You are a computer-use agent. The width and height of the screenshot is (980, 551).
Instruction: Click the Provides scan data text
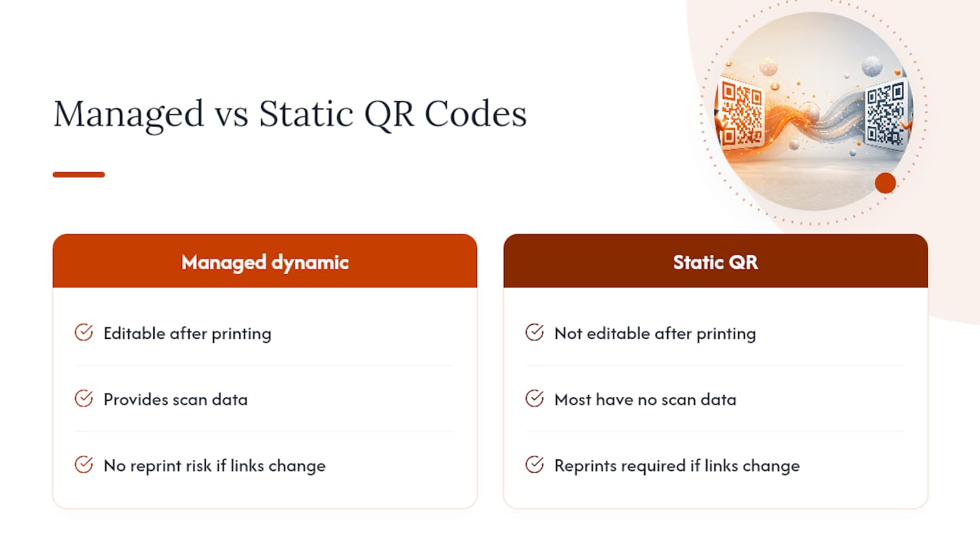[x=175, y=399]
